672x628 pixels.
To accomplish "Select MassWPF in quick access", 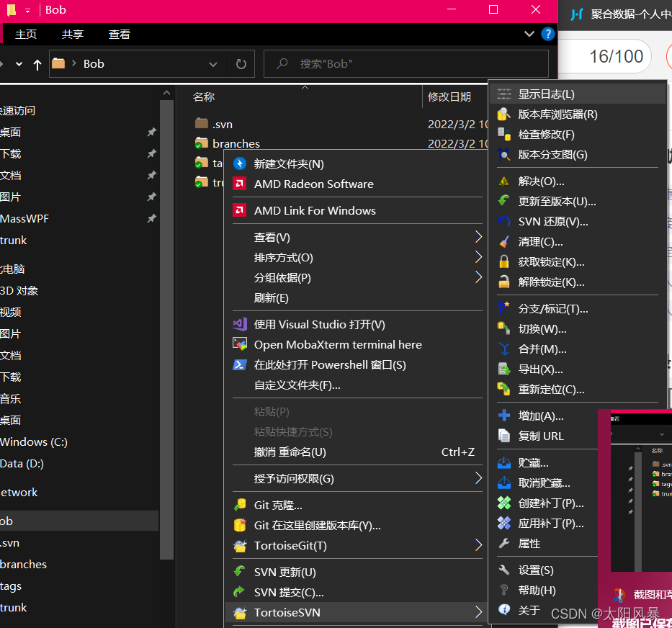I will pos(24,219).
